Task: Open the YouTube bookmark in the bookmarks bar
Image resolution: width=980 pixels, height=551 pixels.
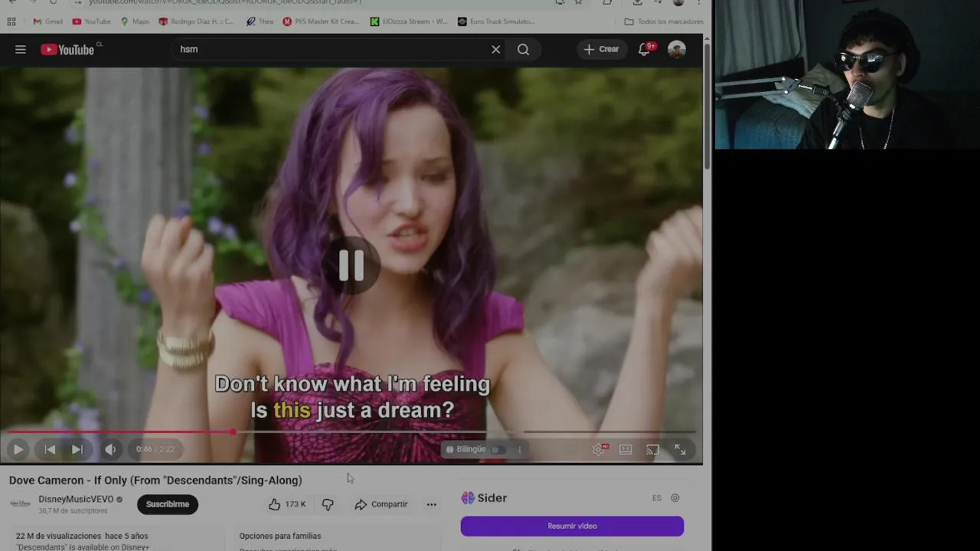Action: [x=91, y=21]
